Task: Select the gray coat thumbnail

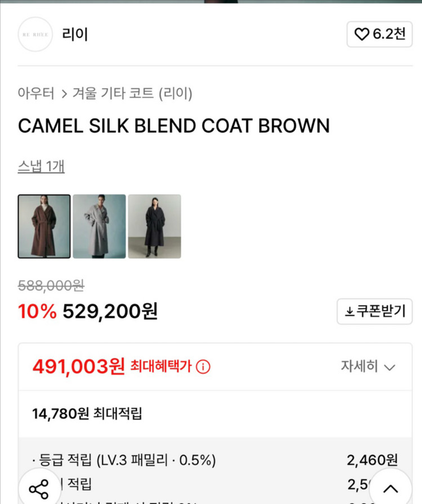Action: (99, 226)
